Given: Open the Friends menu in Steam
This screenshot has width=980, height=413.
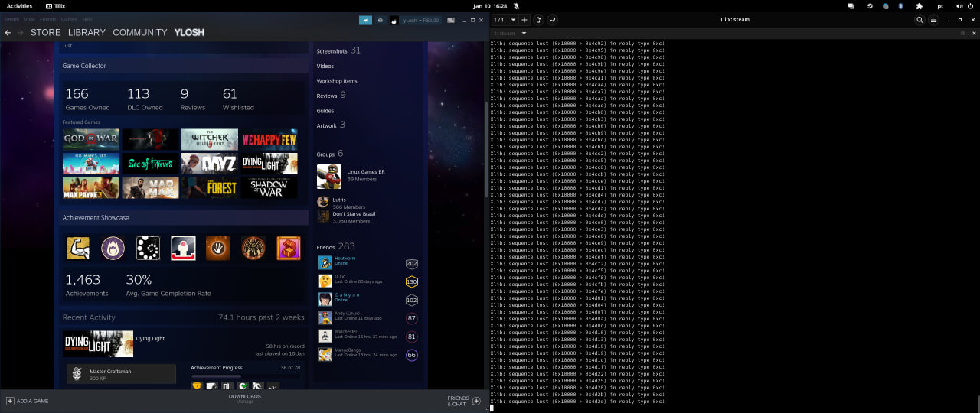Looking at the screenshot, I should (x=47, y=18).
